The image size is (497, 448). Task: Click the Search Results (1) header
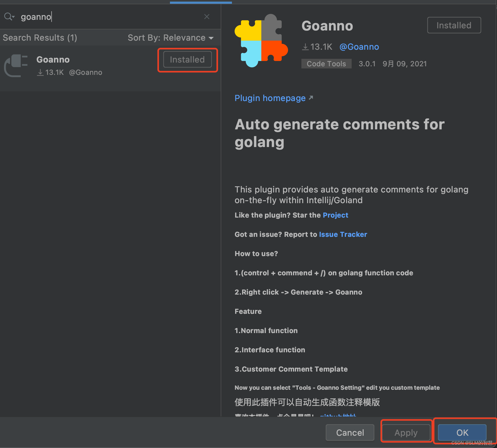pyautogui.click(x=40, y=38)
